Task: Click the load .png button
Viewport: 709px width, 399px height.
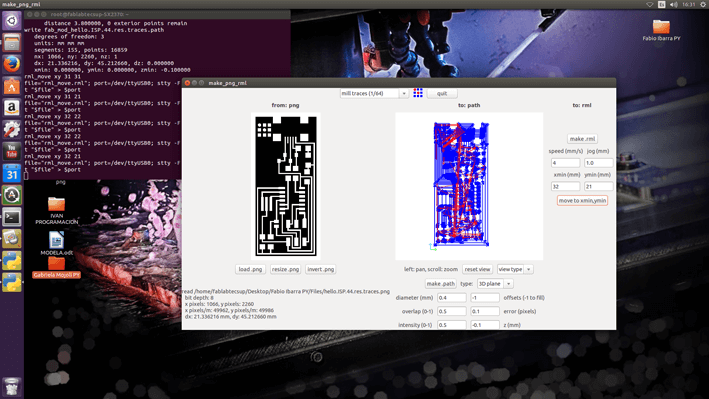Action: 250,269
